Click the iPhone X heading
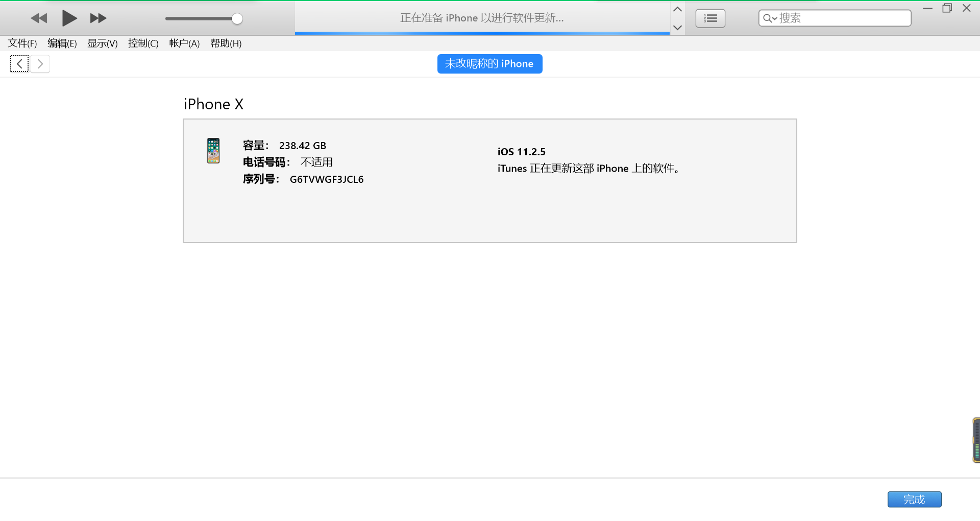 pyautogui.click(x=213, y=104)
